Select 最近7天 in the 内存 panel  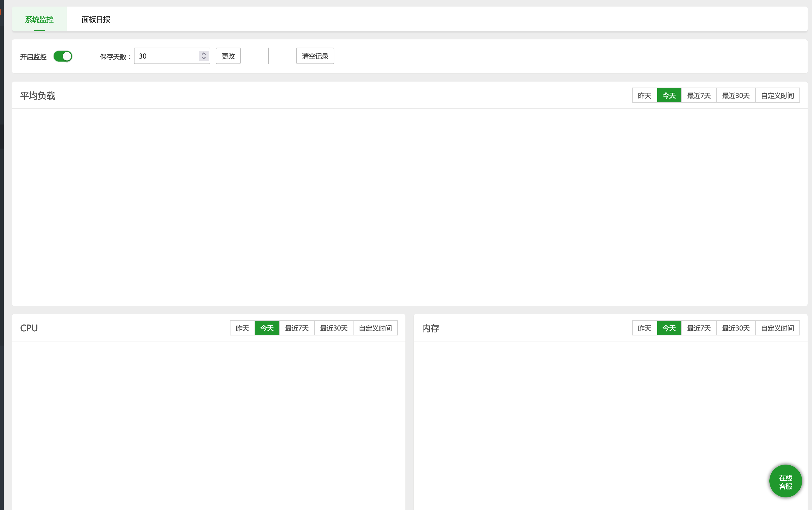point(699,328)
